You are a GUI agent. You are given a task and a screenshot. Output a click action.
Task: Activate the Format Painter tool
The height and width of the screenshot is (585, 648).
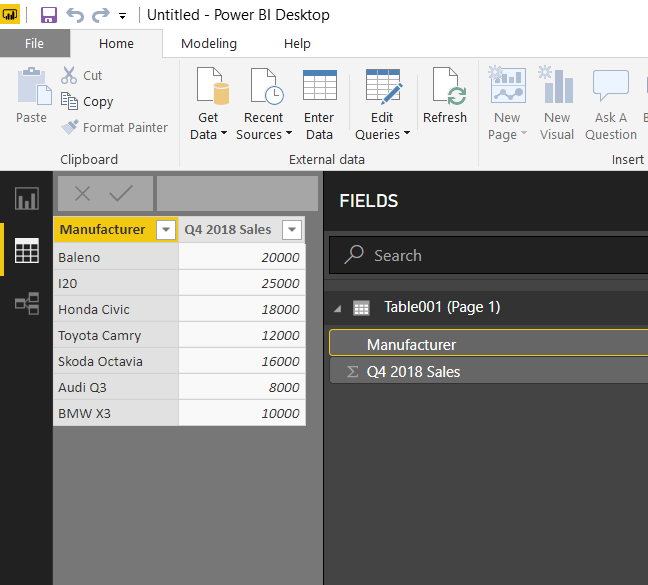click(114, 127)
